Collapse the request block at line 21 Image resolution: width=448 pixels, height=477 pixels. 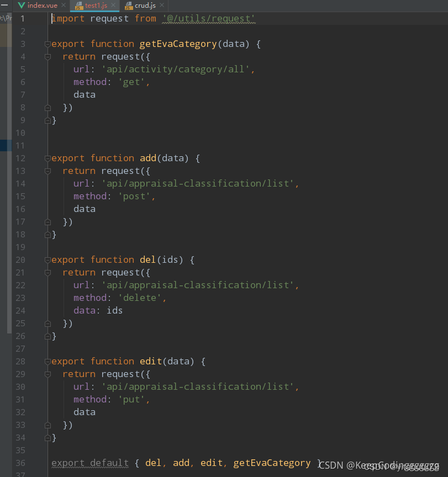tap(48, 273)
